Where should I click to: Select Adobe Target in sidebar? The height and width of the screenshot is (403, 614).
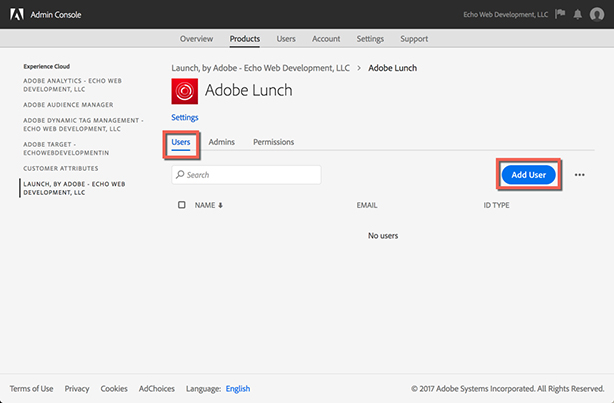66,148
